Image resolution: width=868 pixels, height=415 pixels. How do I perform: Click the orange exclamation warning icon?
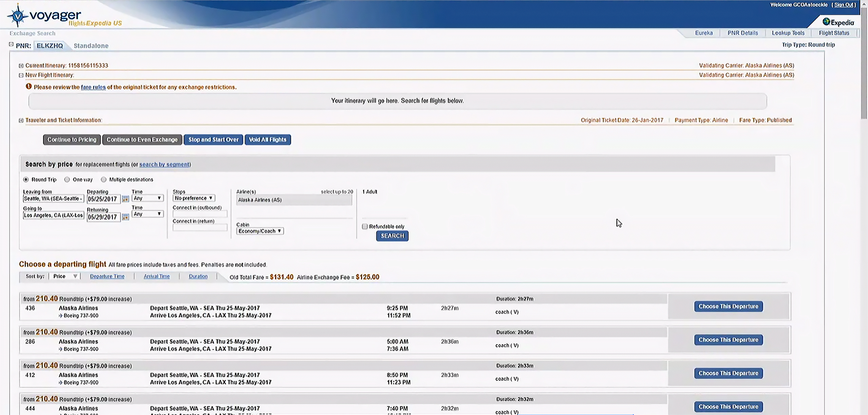tap(29, 86)
